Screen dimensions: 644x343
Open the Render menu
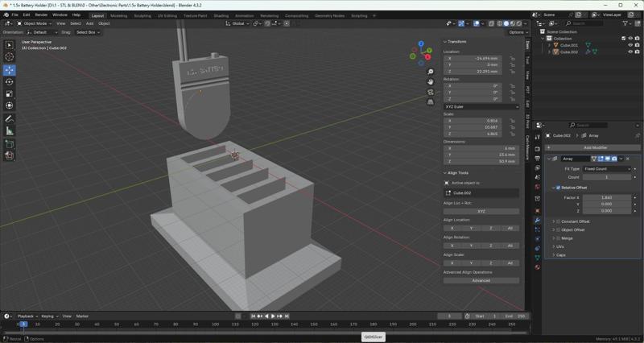(x=41, y=14)
